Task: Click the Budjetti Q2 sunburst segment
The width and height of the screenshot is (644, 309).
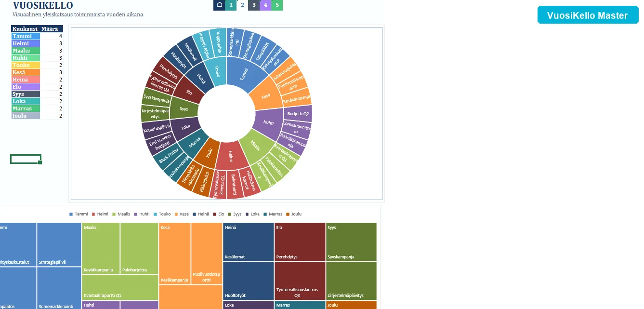Action: tap(298, 114)
